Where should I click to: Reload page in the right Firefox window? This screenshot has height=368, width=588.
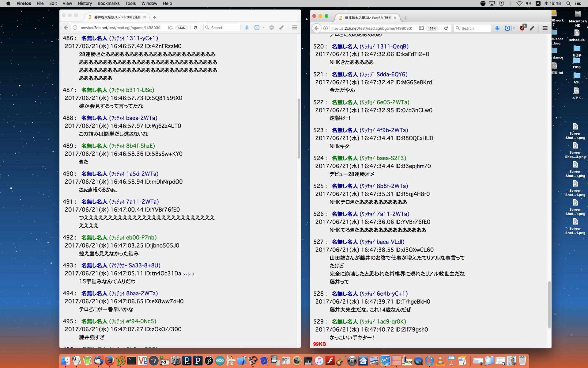(446, 28)
